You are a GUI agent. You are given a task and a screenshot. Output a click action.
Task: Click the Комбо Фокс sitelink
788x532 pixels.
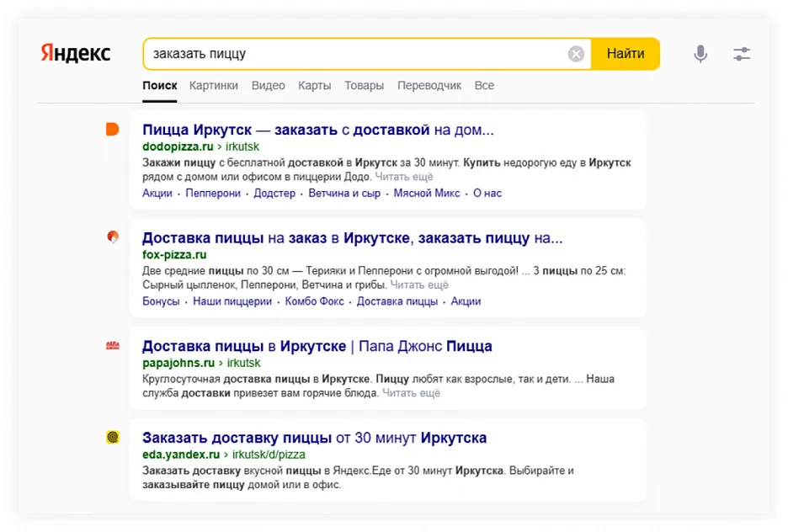[314, 301]
